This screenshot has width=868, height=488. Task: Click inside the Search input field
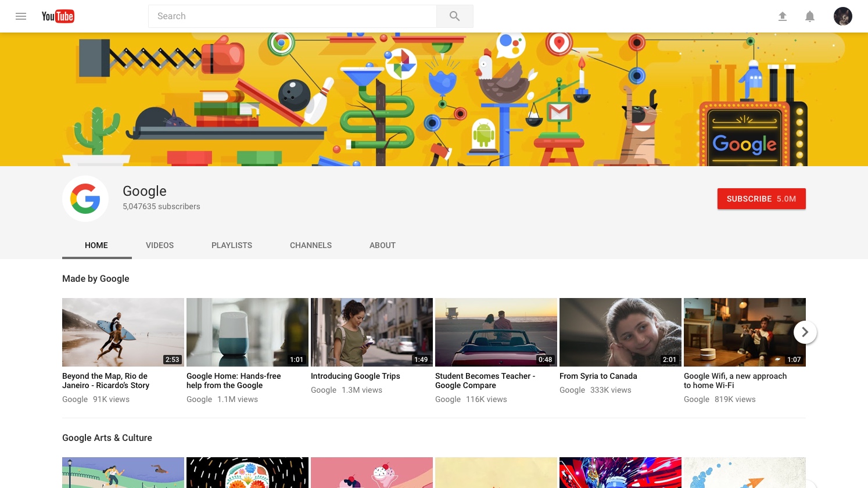[290, 16]
